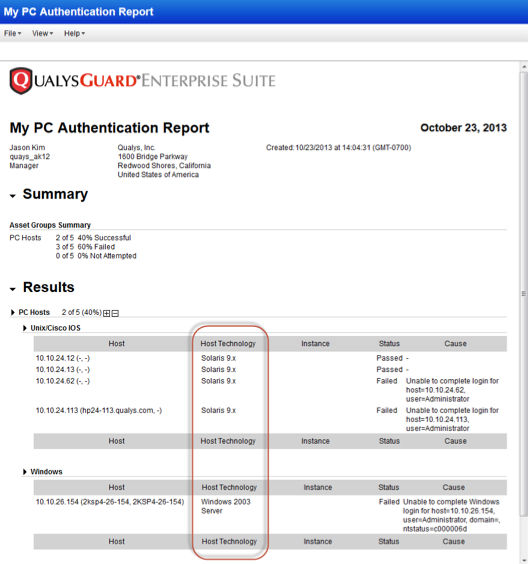
Task: Click the login failure cause for 10.10.24.62
Action: (452, 390)
